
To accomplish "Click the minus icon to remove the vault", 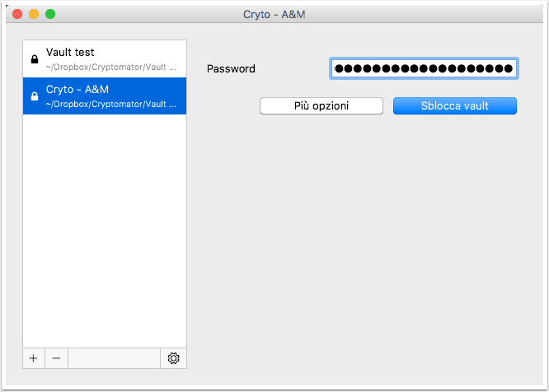I will pos(56,358).
